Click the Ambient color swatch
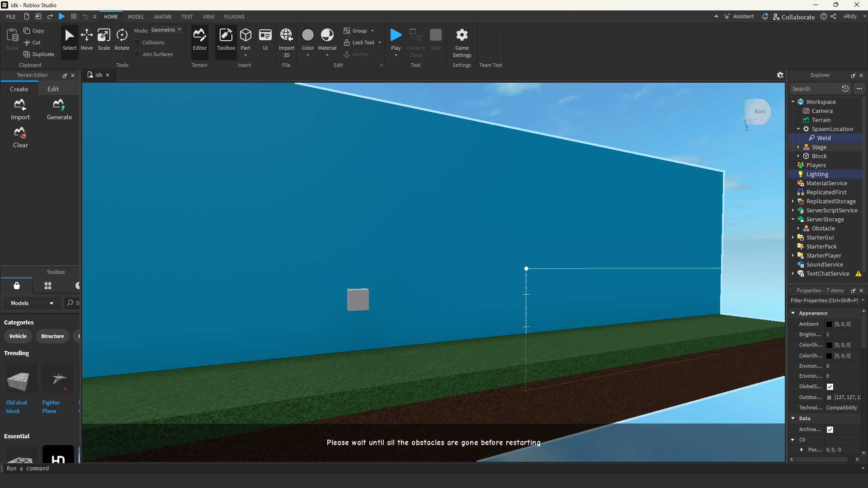The image size is (868, 488). [x=829, y=324]
